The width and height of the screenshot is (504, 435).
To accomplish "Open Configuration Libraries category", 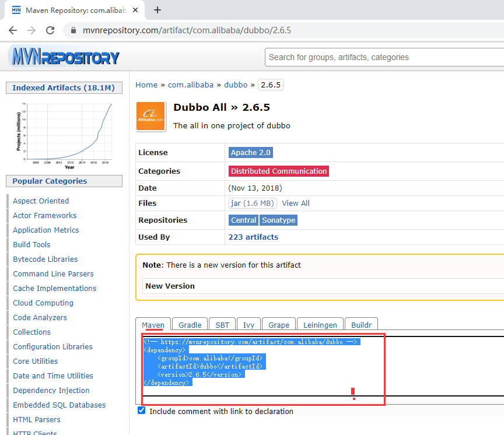I will point(52,346).
